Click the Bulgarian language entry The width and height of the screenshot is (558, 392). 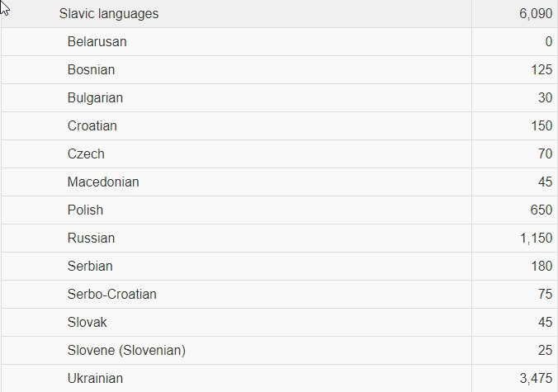coord(95,98)
